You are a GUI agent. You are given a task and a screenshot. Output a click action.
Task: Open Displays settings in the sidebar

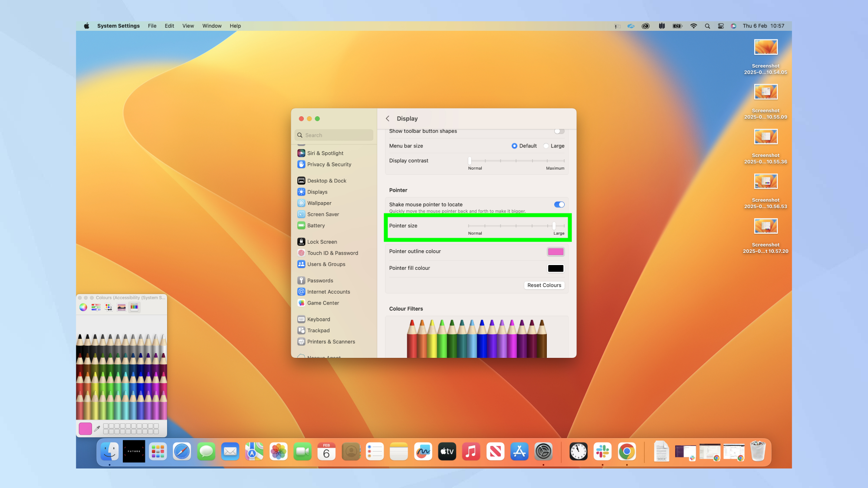point(318,192)
